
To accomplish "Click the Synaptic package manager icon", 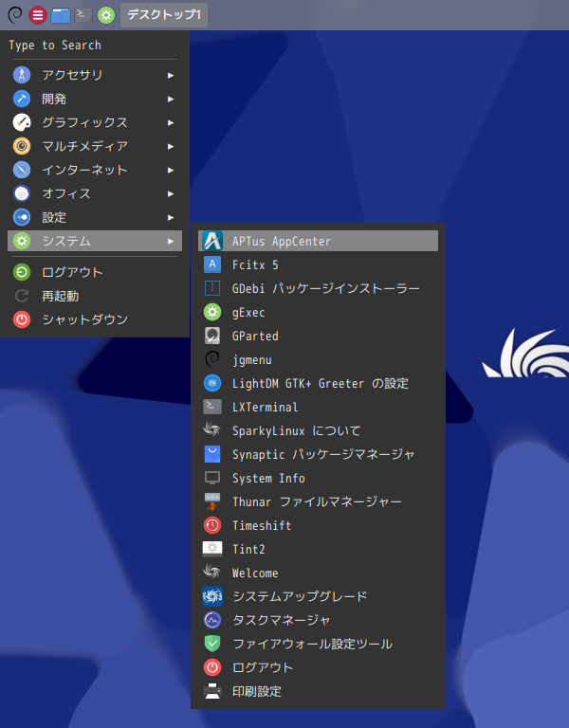I will [212, 454].
